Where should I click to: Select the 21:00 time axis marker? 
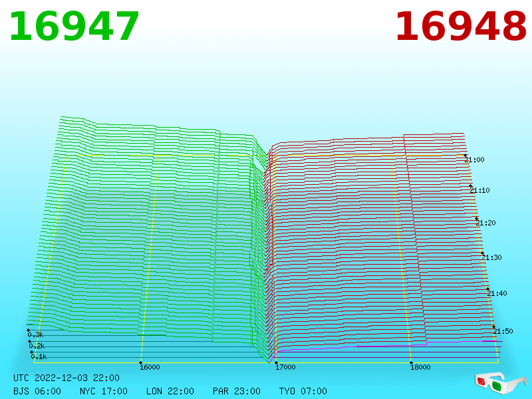[475, 160]
